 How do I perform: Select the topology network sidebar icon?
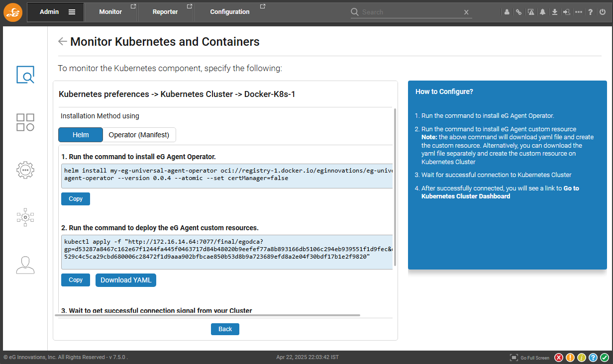coord(25,217)
